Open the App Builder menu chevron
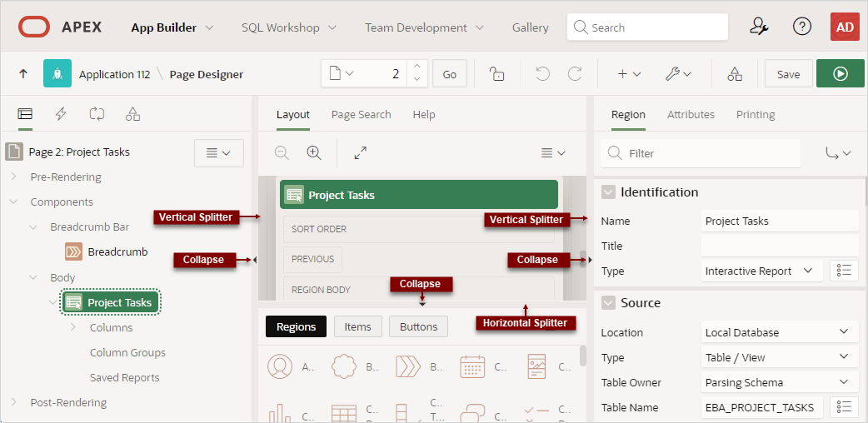The image size is (868, 423). tap(209, 27)
